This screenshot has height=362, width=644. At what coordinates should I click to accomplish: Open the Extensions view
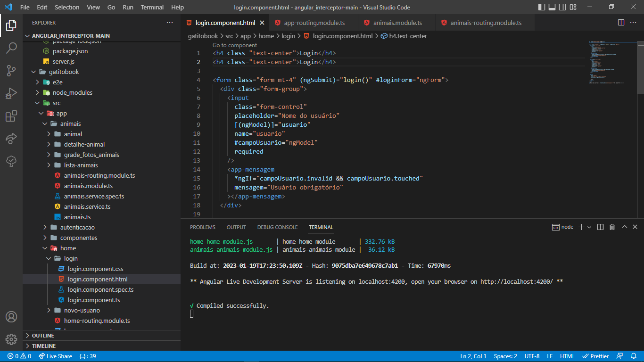point(11,116)
